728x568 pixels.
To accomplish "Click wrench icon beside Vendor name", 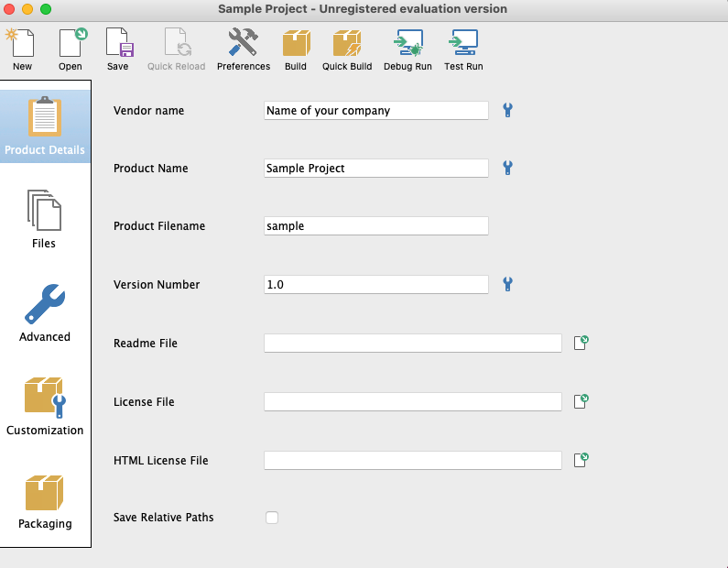I will tap(507, 111).
